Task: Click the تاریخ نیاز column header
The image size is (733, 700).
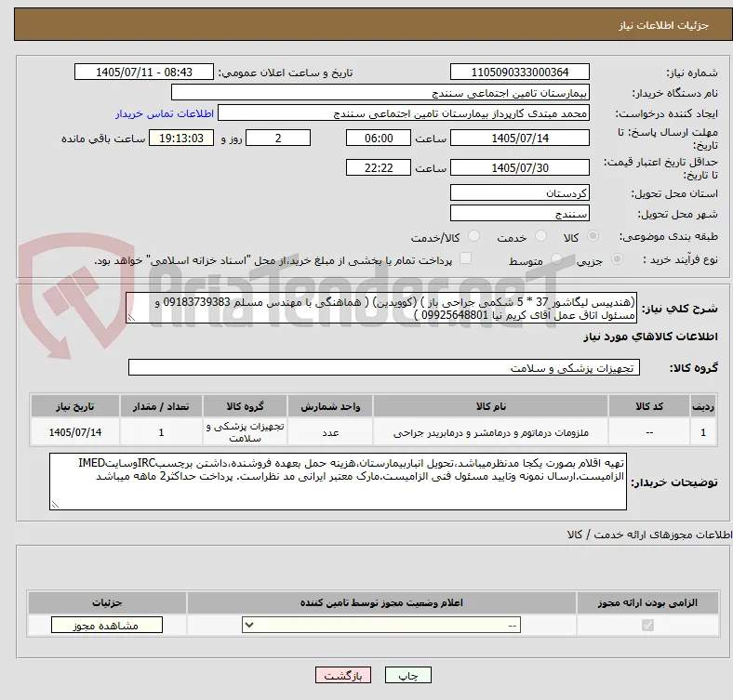Action: click(x=74, y=406)
